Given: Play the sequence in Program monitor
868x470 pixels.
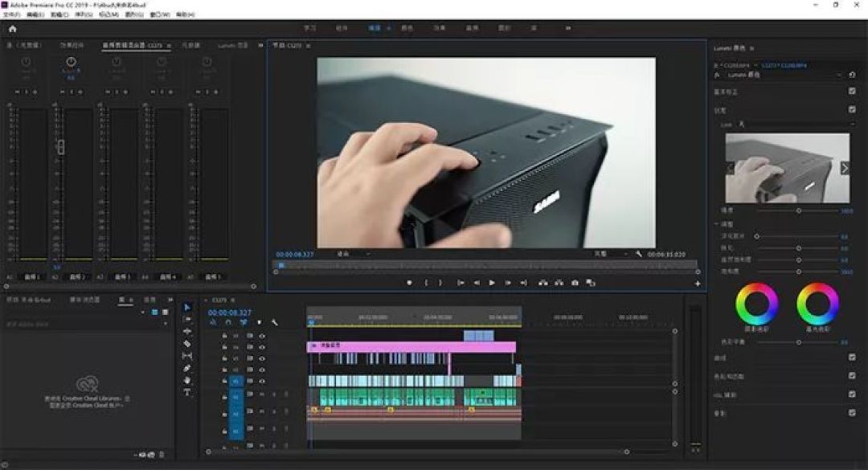Looking at the screenshot, I should [x=492, y=283].
